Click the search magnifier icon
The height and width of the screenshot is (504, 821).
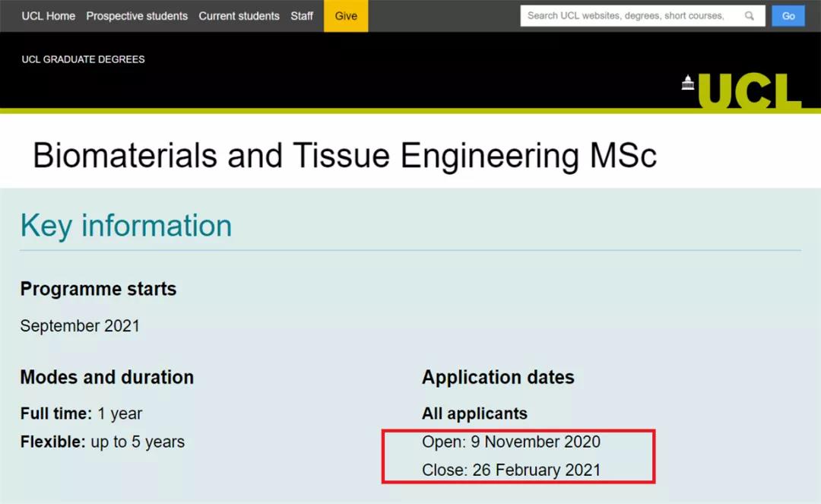tap(750, 16)
